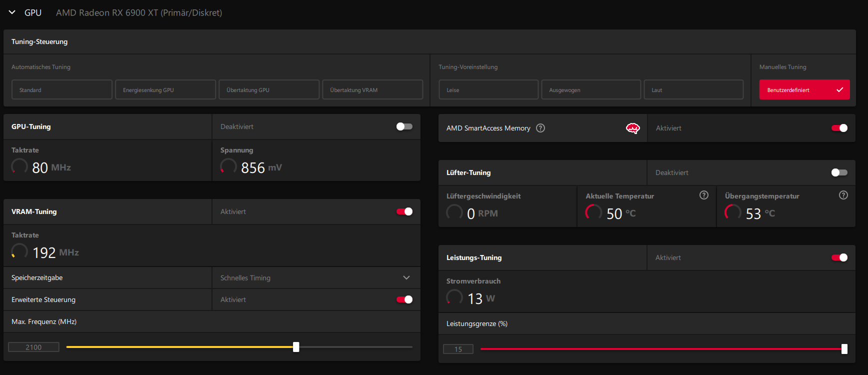Click help icon next to AMD SmartAccess Memory
Viewport: 868px width, 375px height.
(x=540, y=128)
